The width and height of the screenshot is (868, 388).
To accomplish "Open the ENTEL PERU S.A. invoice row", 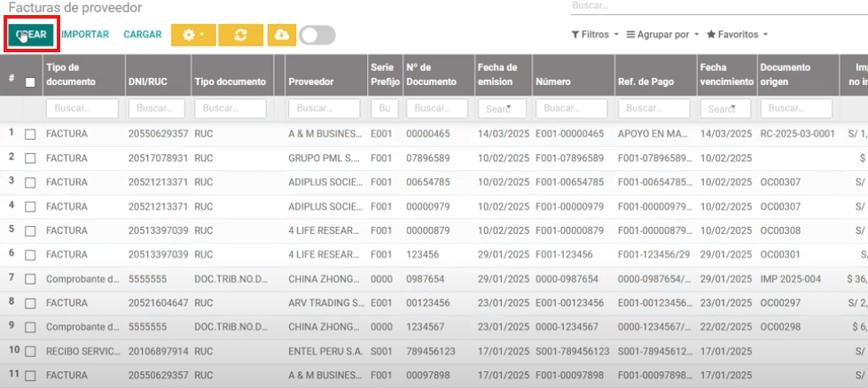I will pos(325,352).
